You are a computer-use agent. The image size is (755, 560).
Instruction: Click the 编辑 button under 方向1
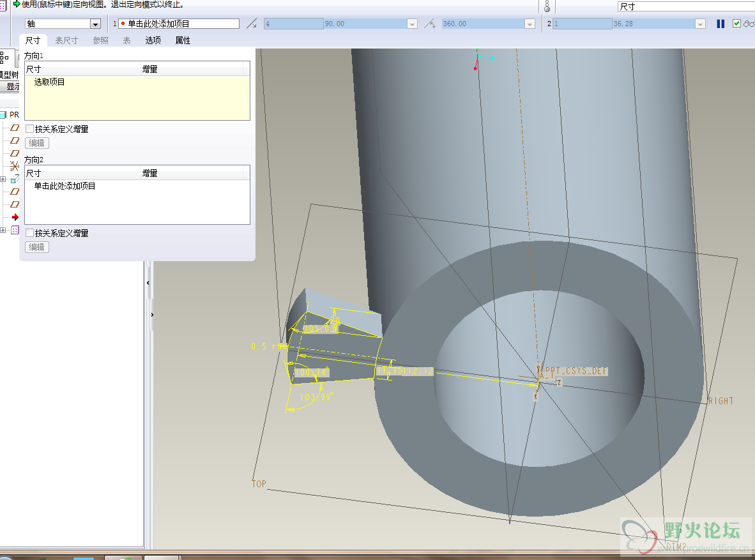36,143
